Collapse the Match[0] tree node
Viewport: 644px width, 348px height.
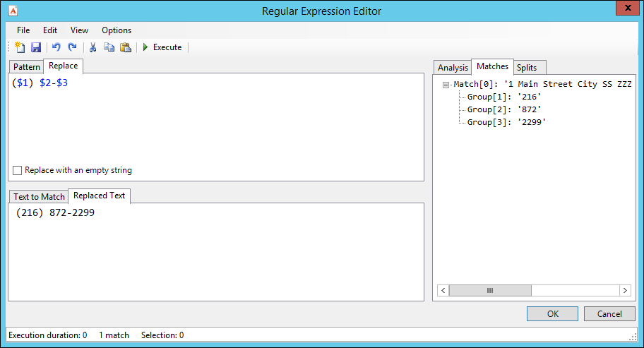click(x=446, y=85)
